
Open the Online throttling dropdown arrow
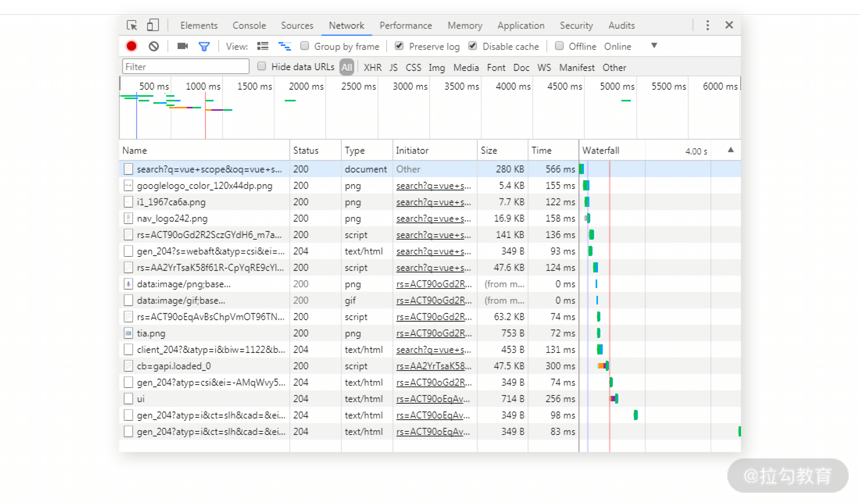point(654,46)
